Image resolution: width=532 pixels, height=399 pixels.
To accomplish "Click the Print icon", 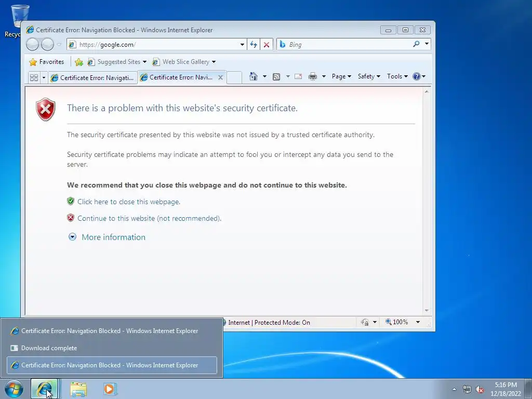I will point(312,77).
